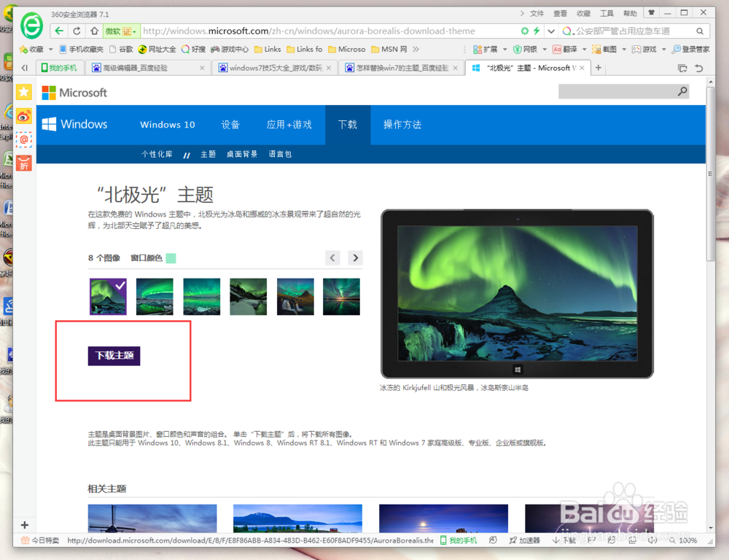Image resolution: width=729 pixels, height=560 pixels.
Task: Open the 截图 dropdown arrow
Action: pyautogui.click(x=623, y=50)
